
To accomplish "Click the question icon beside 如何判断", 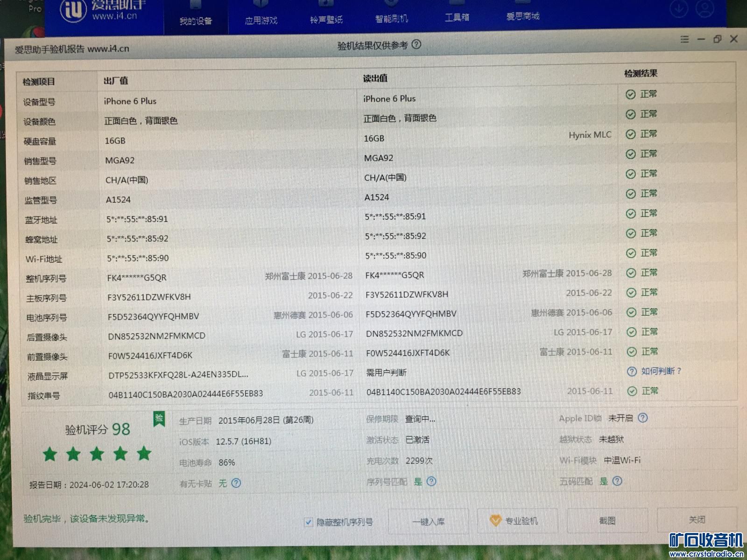I will point(632,371).
